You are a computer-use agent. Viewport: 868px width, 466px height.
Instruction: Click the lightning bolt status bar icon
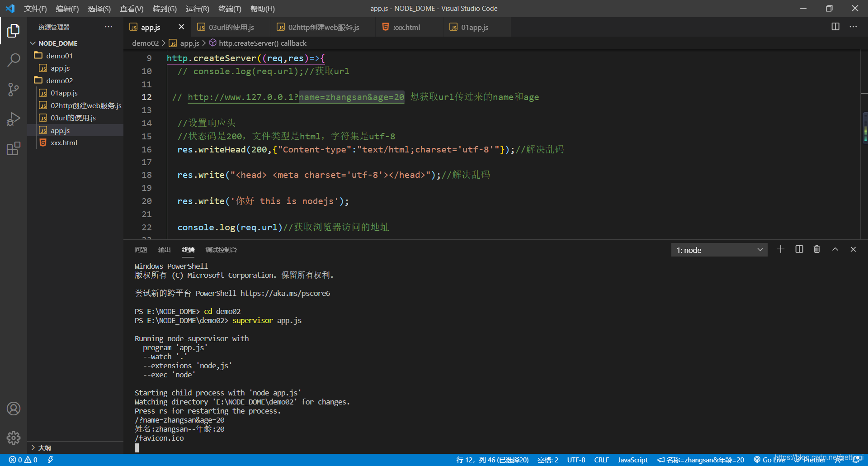tap(50, 460)
